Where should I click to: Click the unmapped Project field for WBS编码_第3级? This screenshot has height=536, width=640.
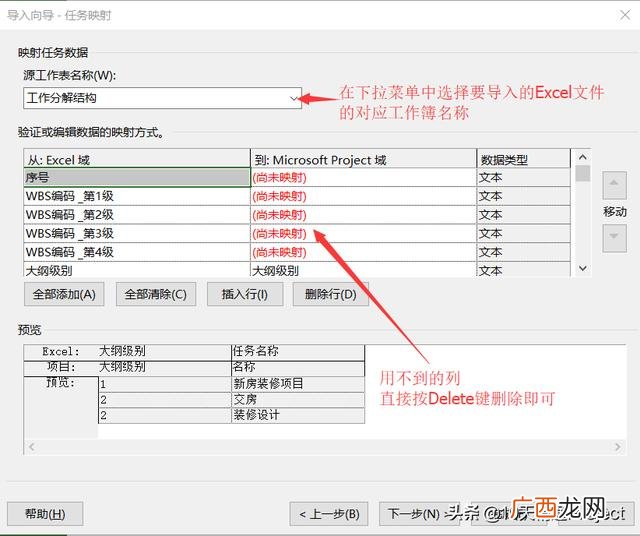tap(364, 234)
